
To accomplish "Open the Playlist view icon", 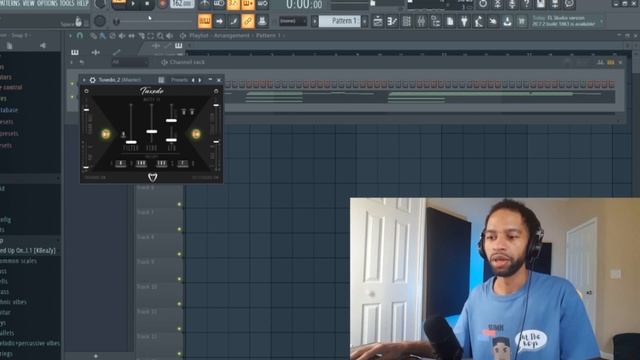I will pos(378,21).
